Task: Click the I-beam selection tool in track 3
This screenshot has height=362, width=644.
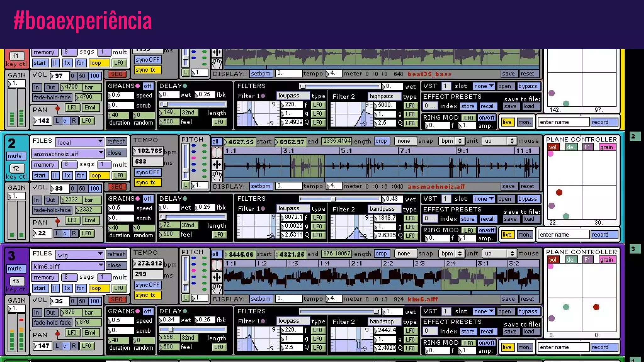Action: click(217, 266)
